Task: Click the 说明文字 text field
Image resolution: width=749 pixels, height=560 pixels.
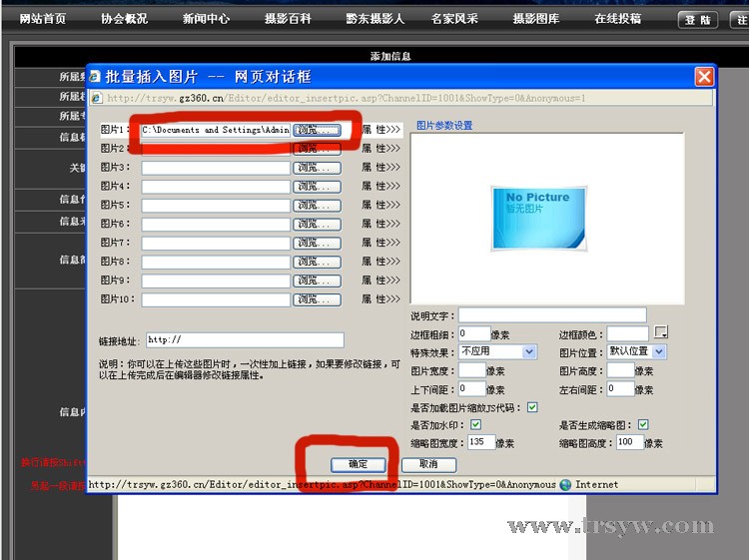Action: pos(552,315)
